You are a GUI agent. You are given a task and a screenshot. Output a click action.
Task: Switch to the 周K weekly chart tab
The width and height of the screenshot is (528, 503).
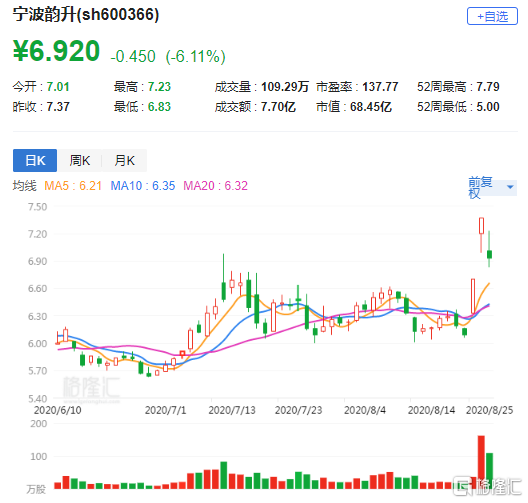point(79,160)
